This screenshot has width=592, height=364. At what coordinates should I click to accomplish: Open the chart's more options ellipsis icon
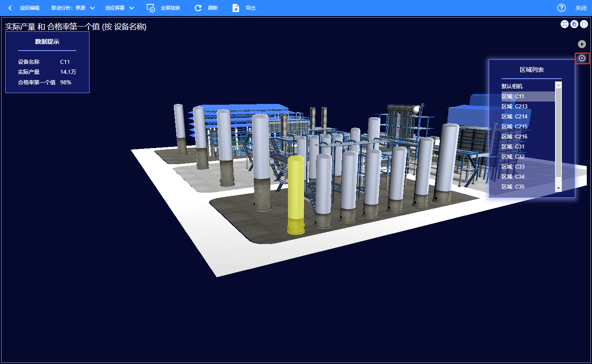coord(584,24)
